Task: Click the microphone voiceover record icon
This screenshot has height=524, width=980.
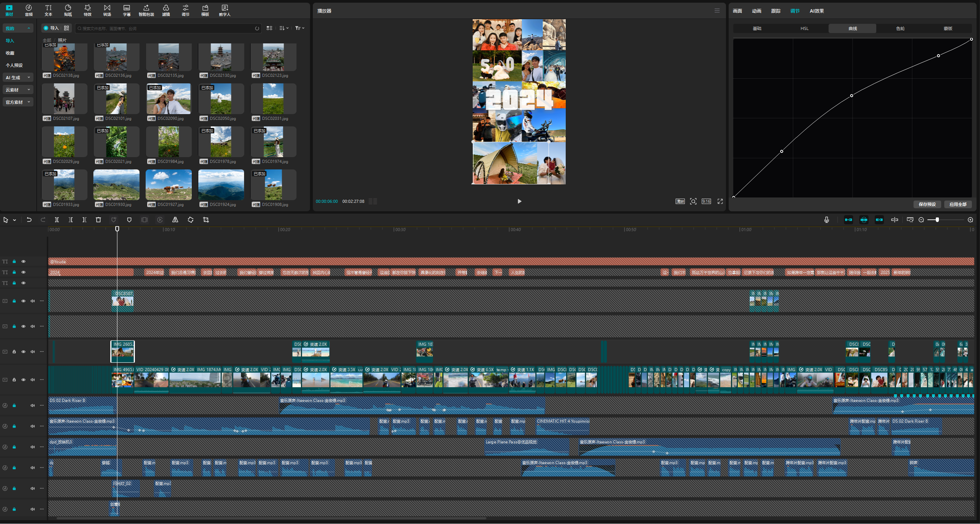Action: tap(827, 220)
